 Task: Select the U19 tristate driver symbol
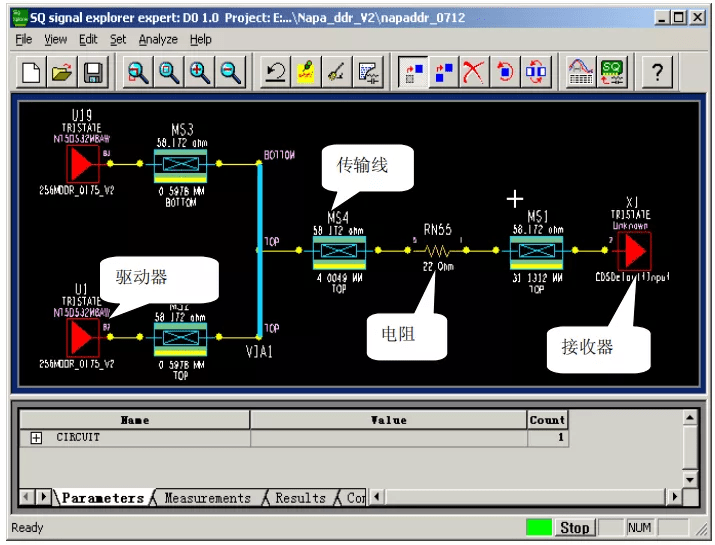83,164
